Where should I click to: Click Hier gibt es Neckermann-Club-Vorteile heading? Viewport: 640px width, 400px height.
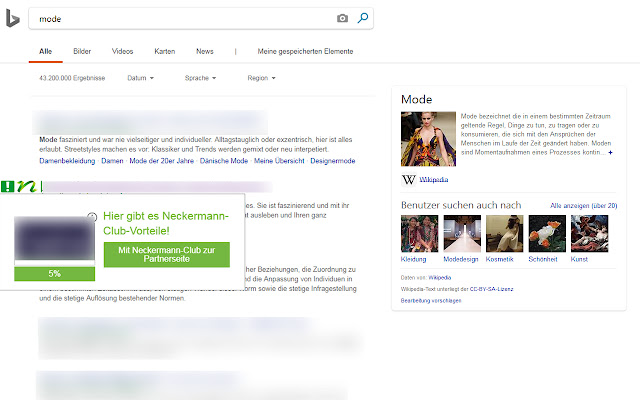pyautogui.click(x=166, y=223)
